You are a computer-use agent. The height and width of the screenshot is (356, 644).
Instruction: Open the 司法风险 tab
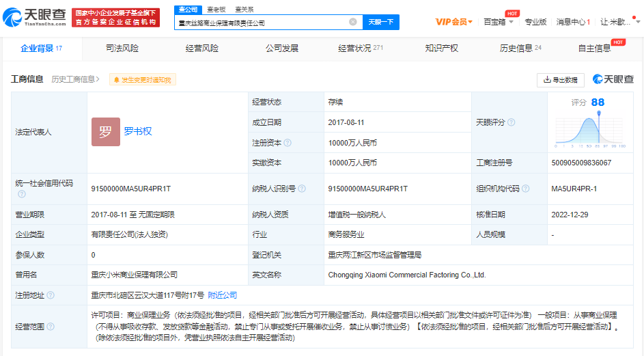pos(122,49)
